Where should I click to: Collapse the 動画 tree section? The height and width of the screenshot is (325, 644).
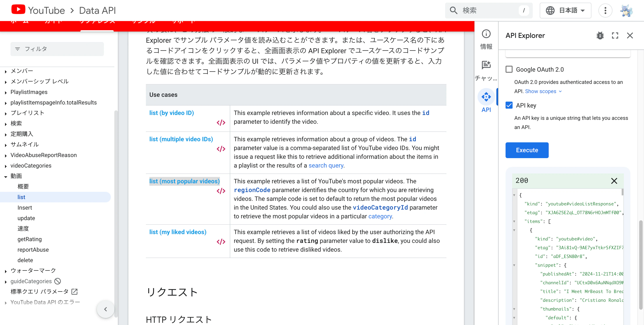tap(5, 177)
